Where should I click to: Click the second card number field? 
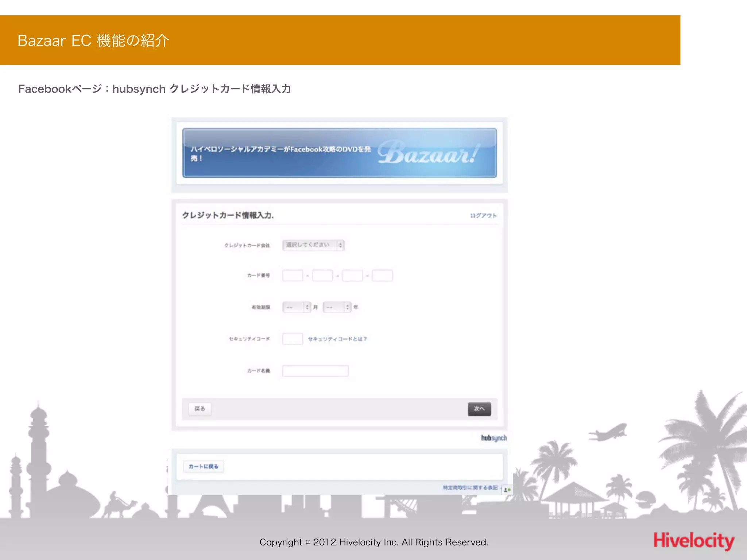[x=322, y=275]
